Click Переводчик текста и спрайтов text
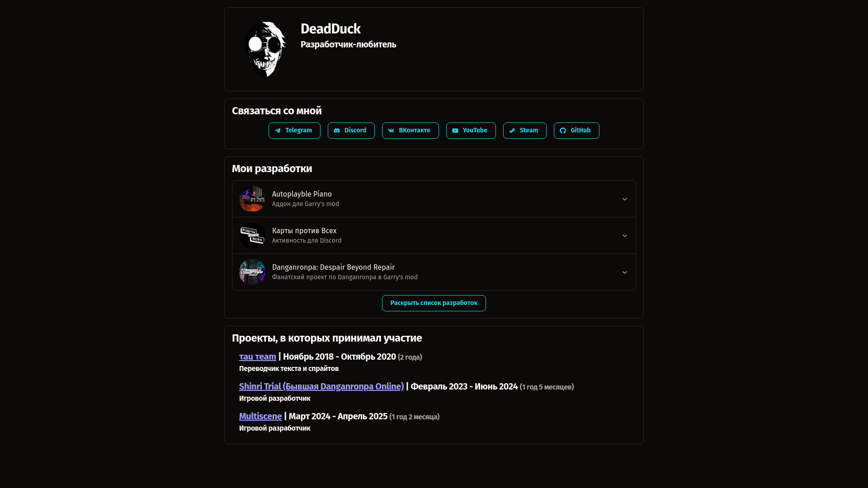This screenshot has height=488, width=868. [289, 368]
